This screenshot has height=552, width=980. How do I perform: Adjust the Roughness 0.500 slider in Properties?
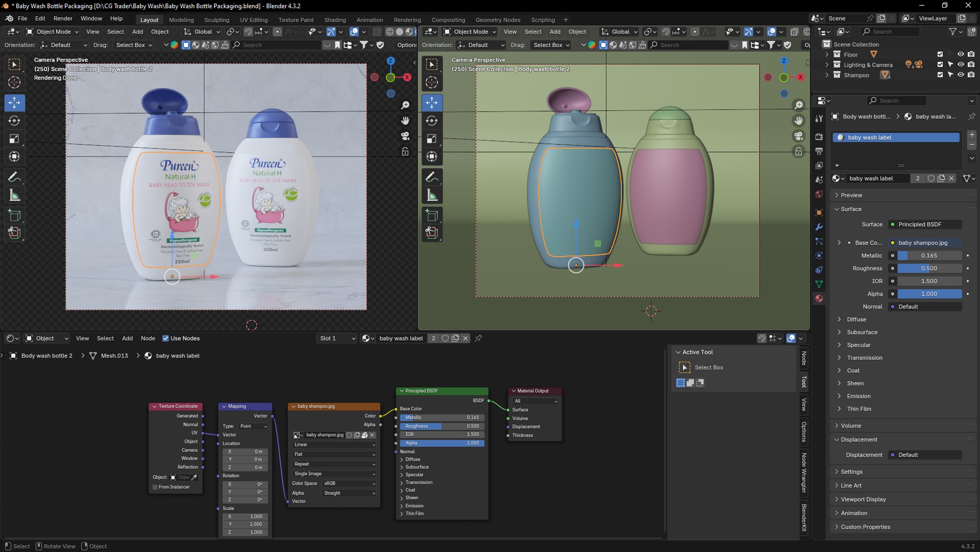[x=929, y=268]
